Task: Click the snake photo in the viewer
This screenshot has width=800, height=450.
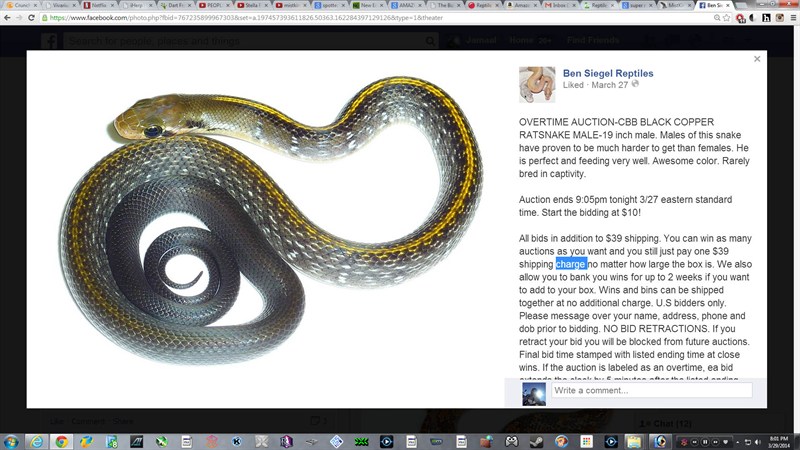Action: point(270,219)
